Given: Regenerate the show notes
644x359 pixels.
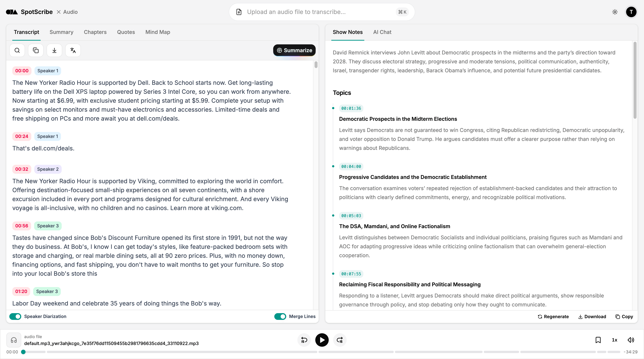Looking at the screenshot, I should point(553,317).
